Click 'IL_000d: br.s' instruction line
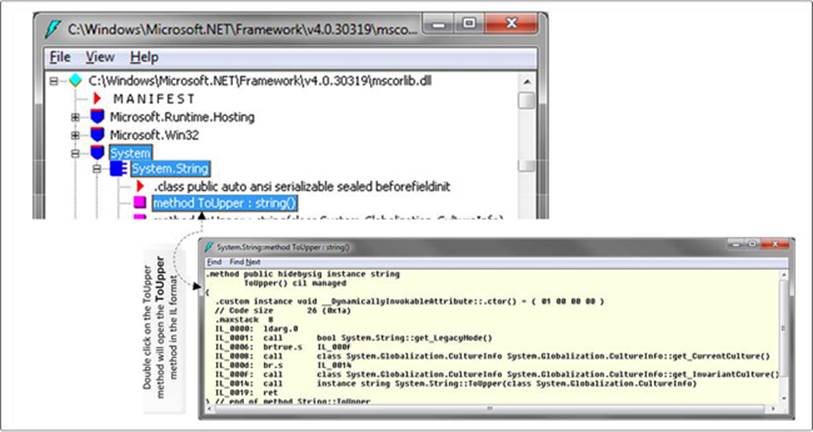The width and height of the screenshot is (813, 432). [x=284, y=365]
